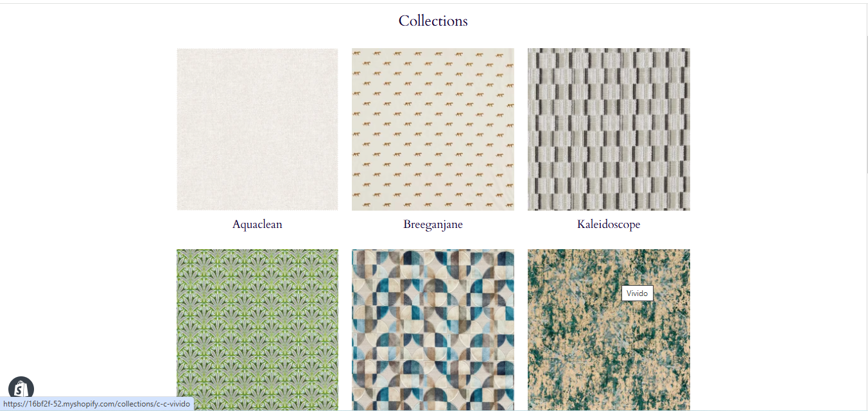Viewport: 868px width, 411px height.
Task: Click the Shopify bag icon
Action: click(x=21, y=388)
